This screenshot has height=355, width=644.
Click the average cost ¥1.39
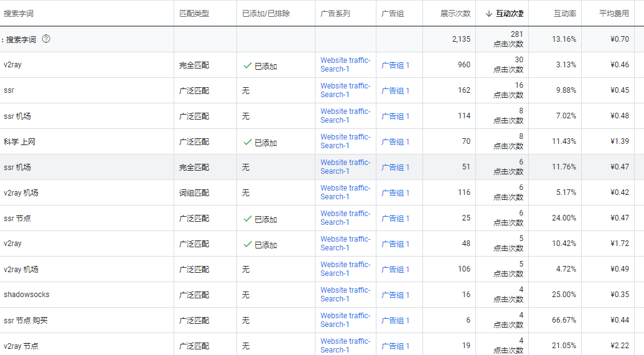[x=620, y=141]
